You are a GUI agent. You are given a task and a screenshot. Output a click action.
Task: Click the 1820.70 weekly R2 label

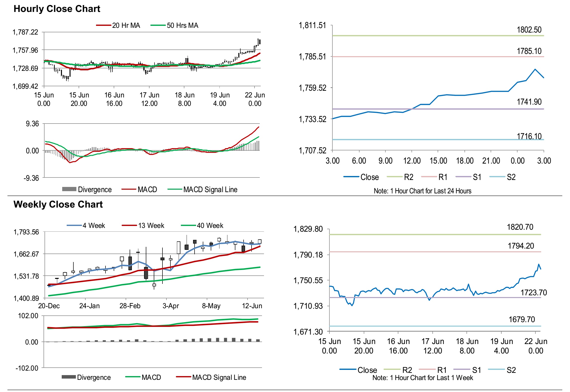pyautogui.click(x=520, y=227)
